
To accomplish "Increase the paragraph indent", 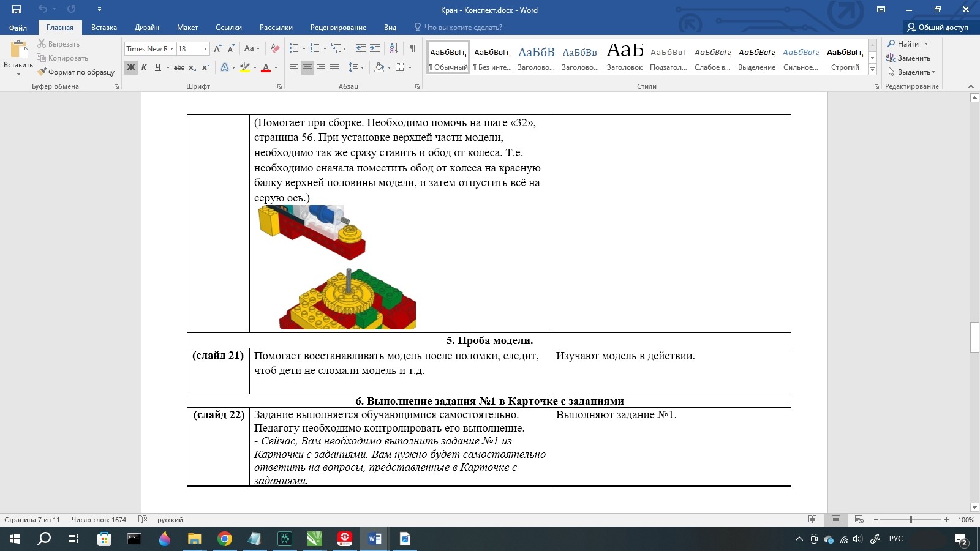I will tap(375, 48).
